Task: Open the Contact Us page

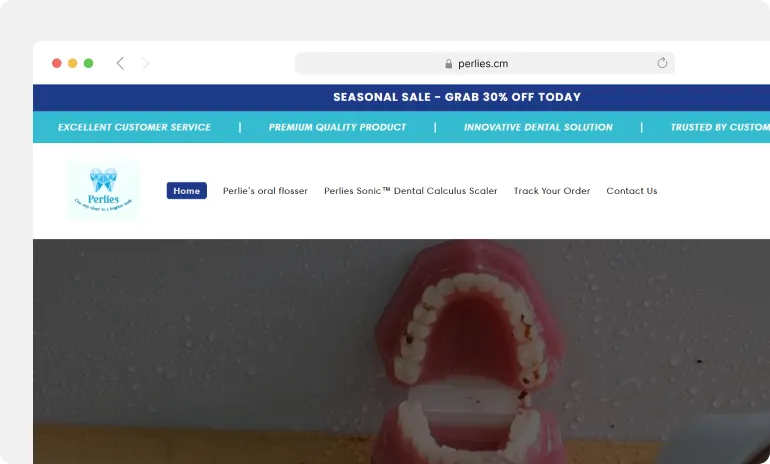Action: click(x=632, y=191)
